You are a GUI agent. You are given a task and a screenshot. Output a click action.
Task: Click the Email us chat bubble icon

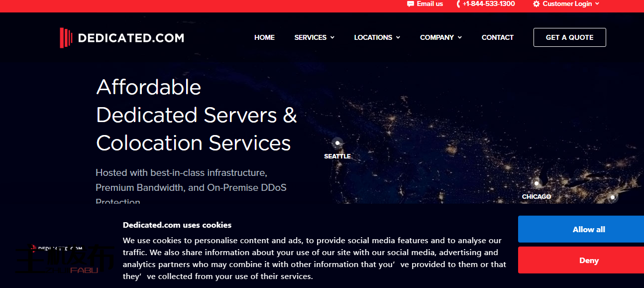point(410,4)
